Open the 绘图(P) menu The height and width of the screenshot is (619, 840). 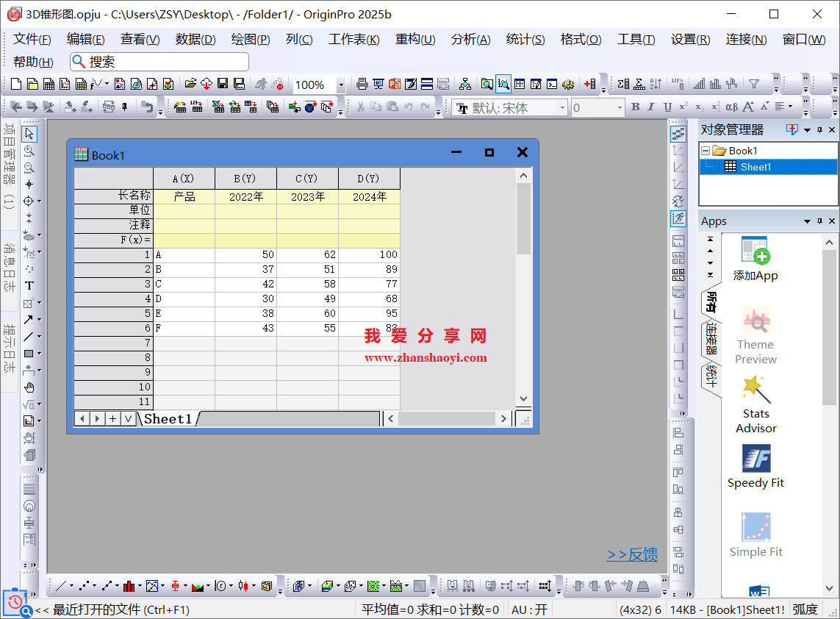coord(251,40)
